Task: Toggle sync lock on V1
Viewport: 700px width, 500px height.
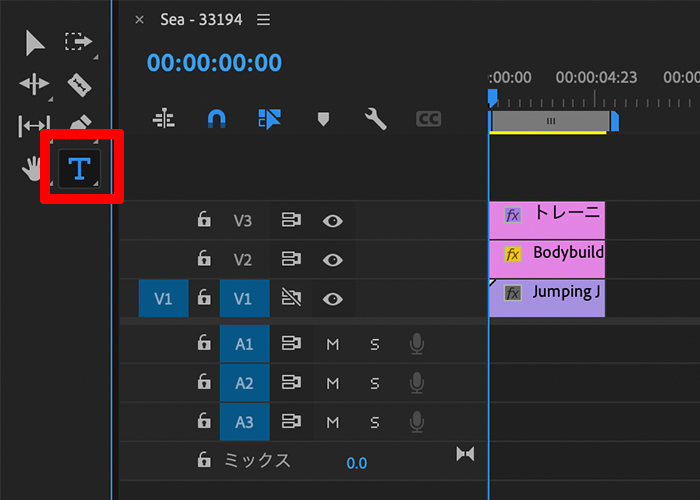Action: click(x=291, y=298)
